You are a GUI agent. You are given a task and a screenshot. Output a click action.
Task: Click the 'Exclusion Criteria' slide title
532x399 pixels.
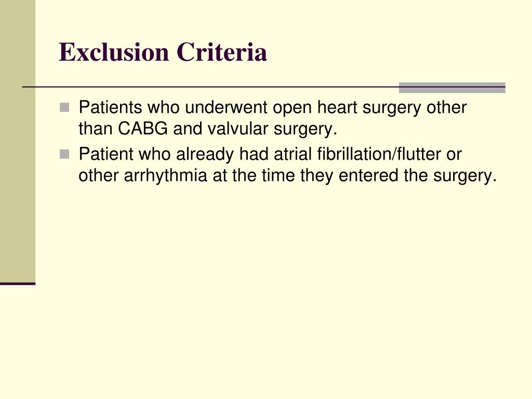(x=163, y=52)
